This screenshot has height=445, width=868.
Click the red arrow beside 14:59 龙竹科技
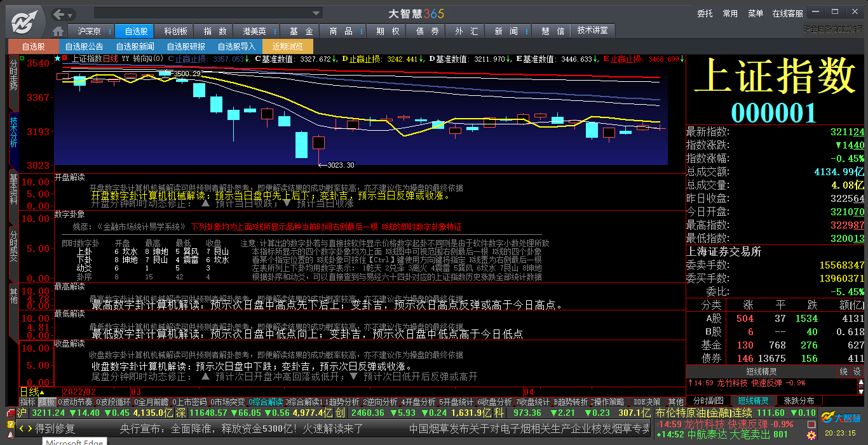coord(691,383)
